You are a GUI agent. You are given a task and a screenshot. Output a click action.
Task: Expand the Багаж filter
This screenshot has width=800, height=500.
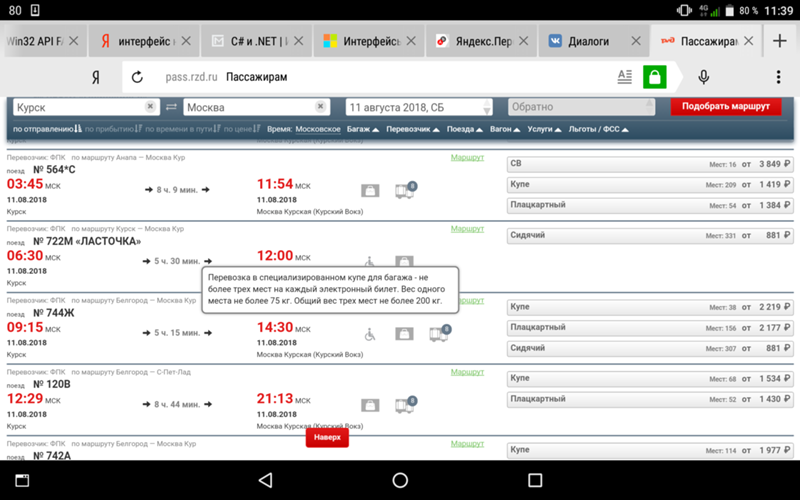(363, 129)
